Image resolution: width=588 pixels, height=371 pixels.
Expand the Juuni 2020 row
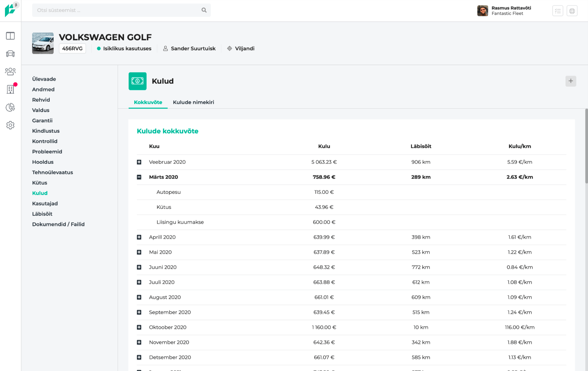coord(139,267)
